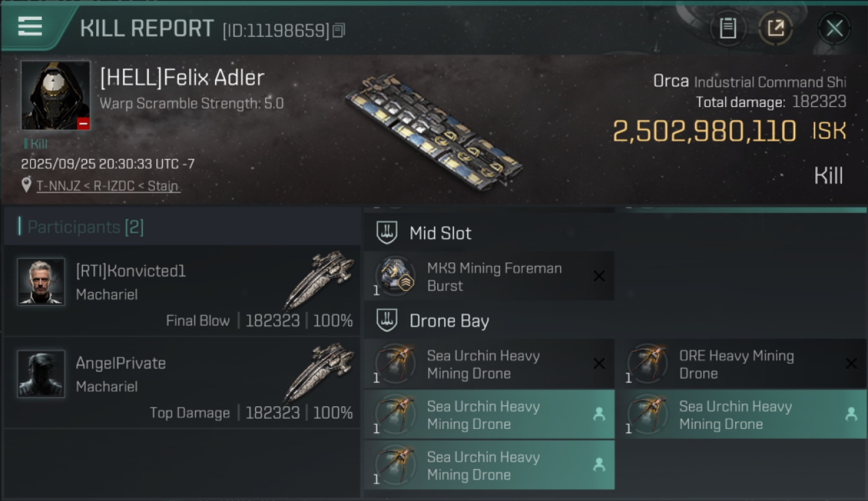
Task: Share the kill report externally
Action: [x=776, y=28]
